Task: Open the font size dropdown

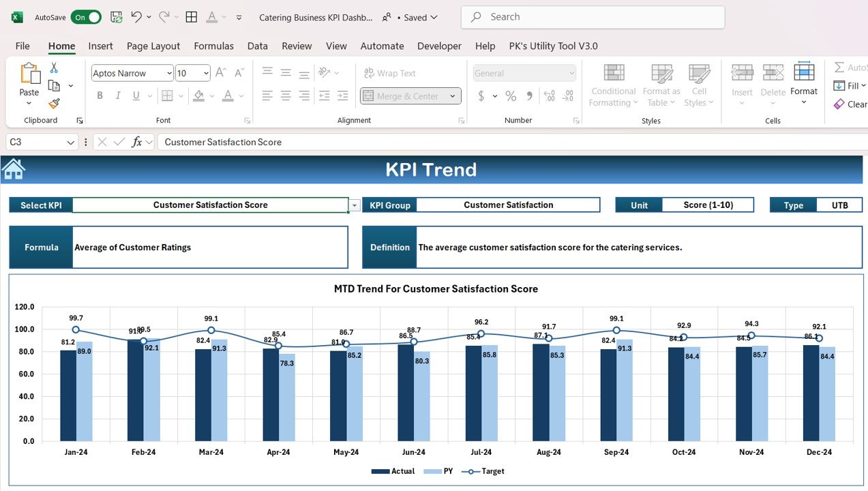Action: (206, 73)
